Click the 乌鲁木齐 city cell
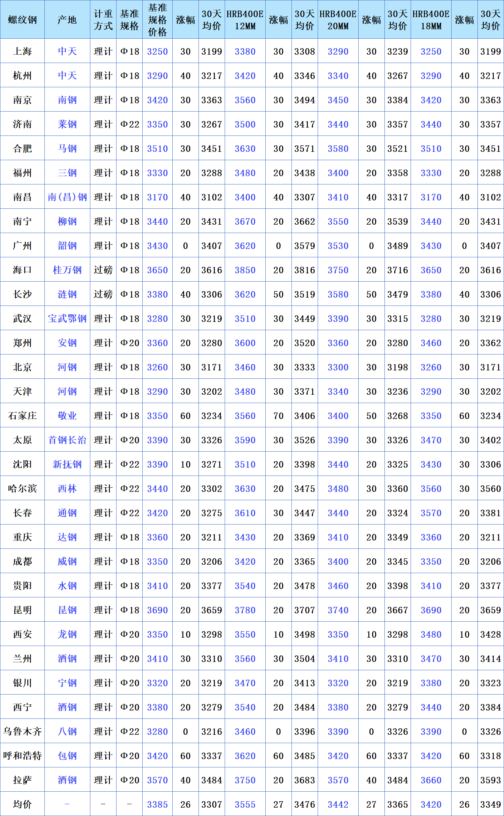 tap(22, 731)
